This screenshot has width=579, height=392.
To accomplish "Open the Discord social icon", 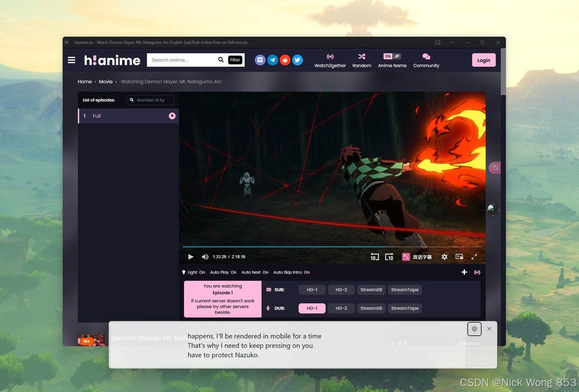I will (261, 60).
